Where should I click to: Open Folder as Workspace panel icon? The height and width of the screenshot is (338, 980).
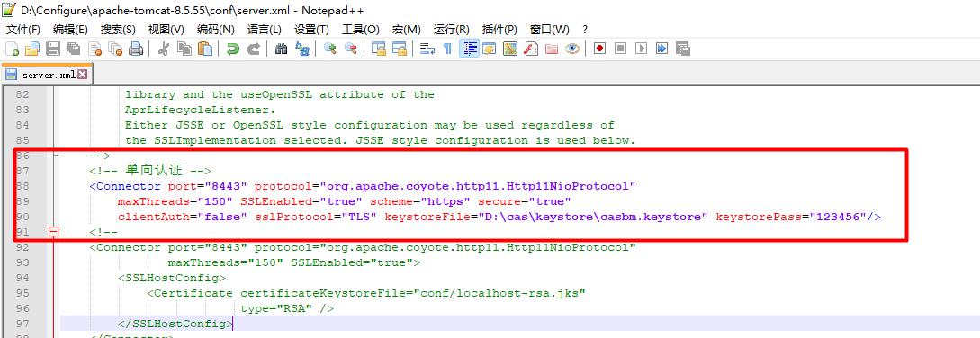[552, 49]
